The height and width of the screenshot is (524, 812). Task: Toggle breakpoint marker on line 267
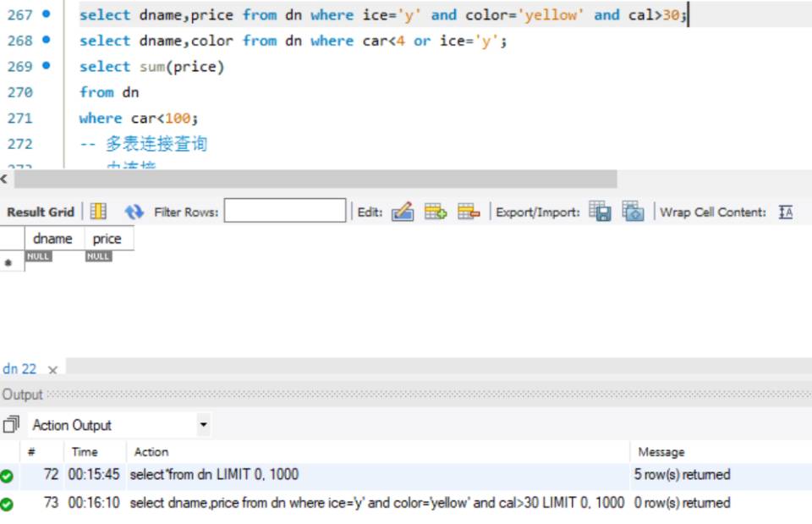coord(46,14)
